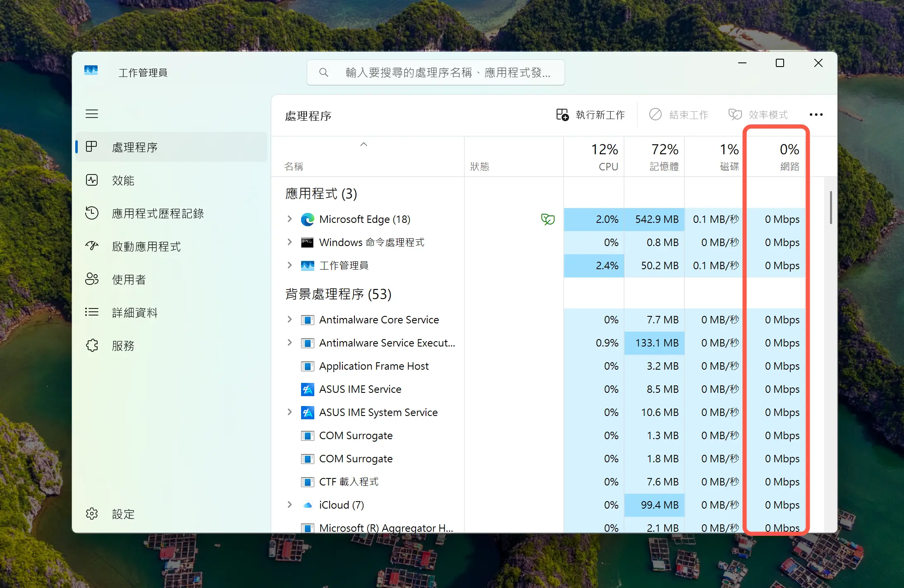Image resolution: width=904 pixels, height=588 pixels.
Task: Click the 效能 heartbeat icon in sidebar
Action: coord(92,180)
